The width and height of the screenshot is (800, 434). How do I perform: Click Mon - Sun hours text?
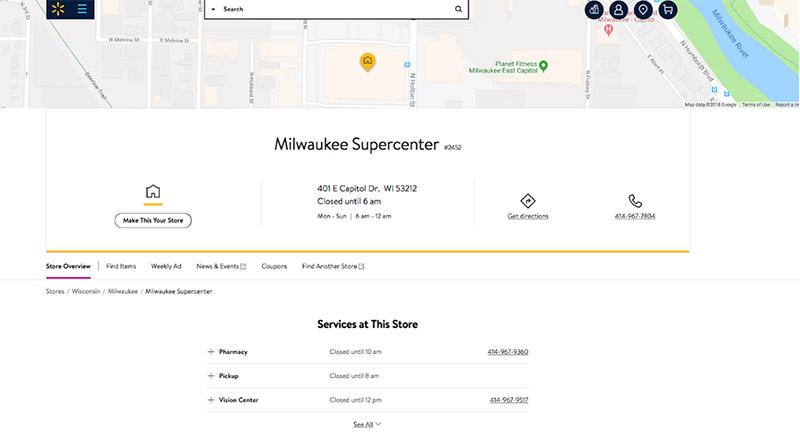(354, 216)
